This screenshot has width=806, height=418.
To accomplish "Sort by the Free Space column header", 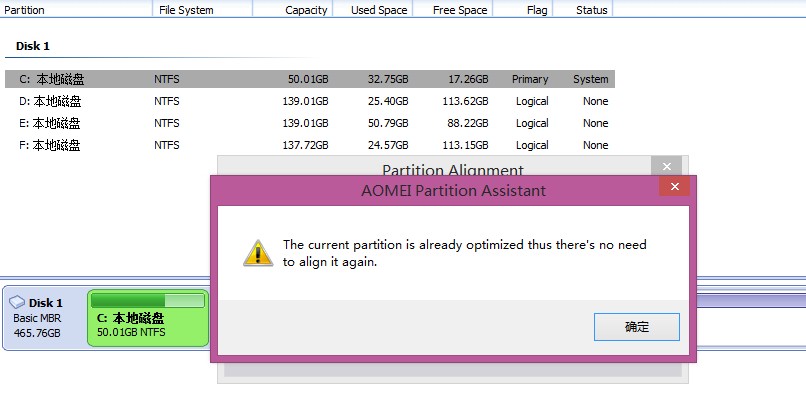I will click(453, 10).
